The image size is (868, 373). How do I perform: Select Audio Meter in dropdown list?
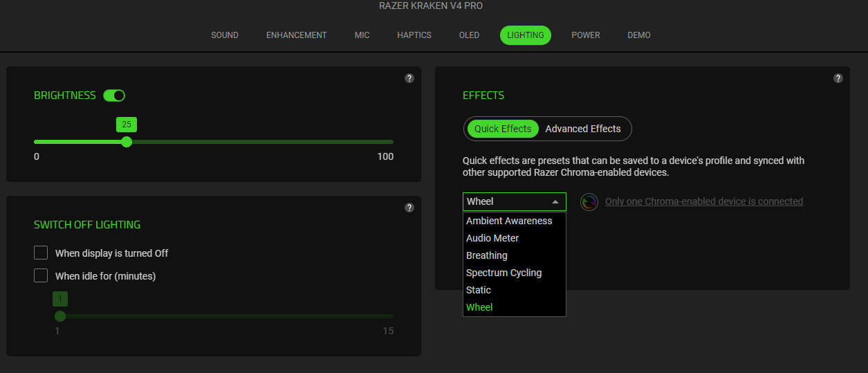click(x=492, y=238)
